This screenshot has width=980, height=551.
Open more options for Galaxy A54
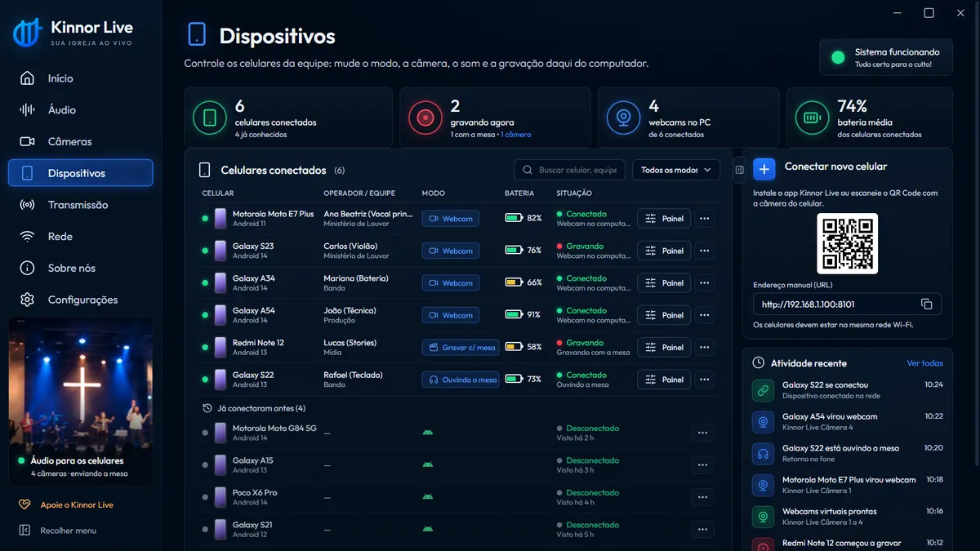(x=702, y=315)
